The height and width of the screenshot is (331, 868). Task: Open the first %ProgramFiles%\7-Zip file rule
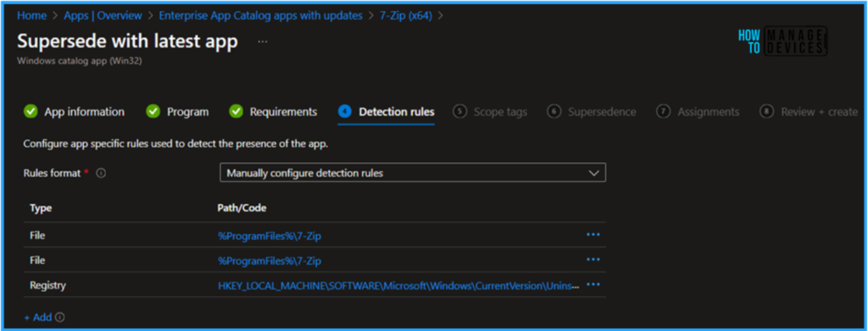click(270, 236)
